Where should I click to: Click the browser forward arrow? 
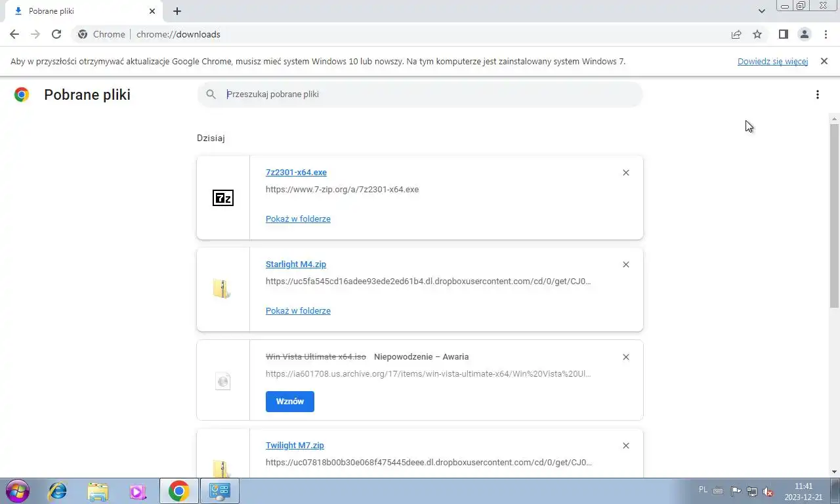tap(35, 34)
